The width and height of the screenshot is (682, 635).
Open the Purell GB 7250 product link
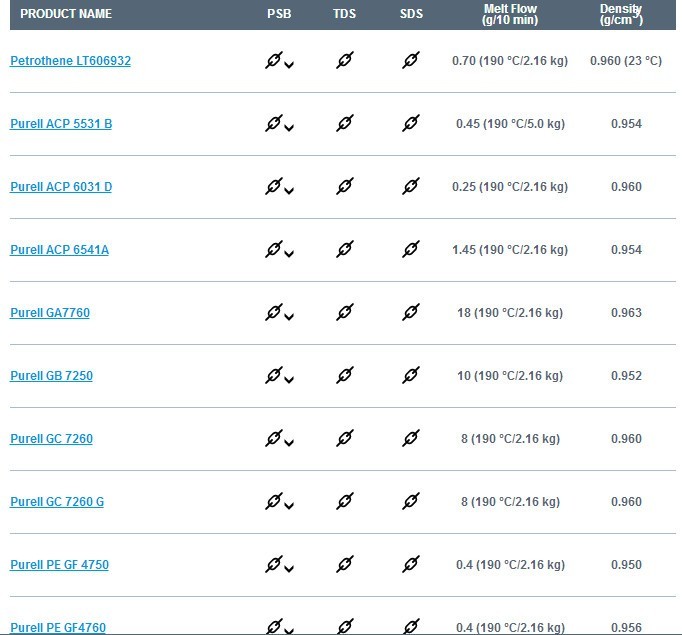[51, 376]
